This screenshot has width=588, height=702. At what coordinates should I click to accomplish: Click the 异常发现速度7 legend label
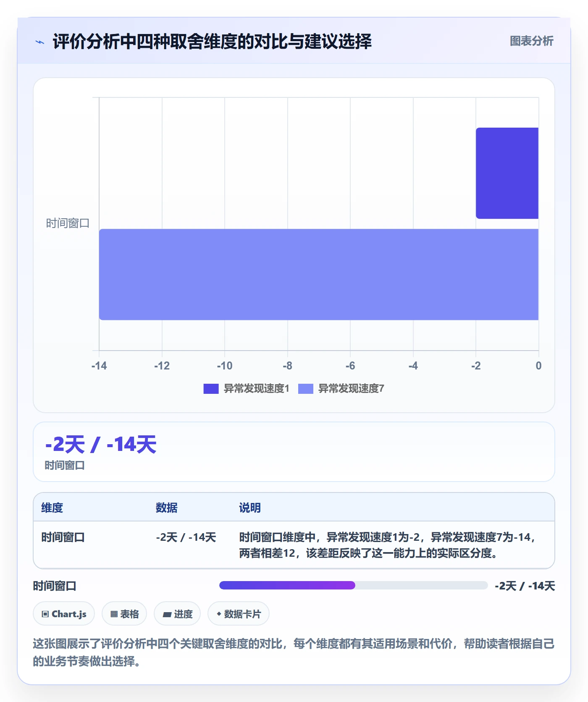pyautogui.click(x=351, y=389)
